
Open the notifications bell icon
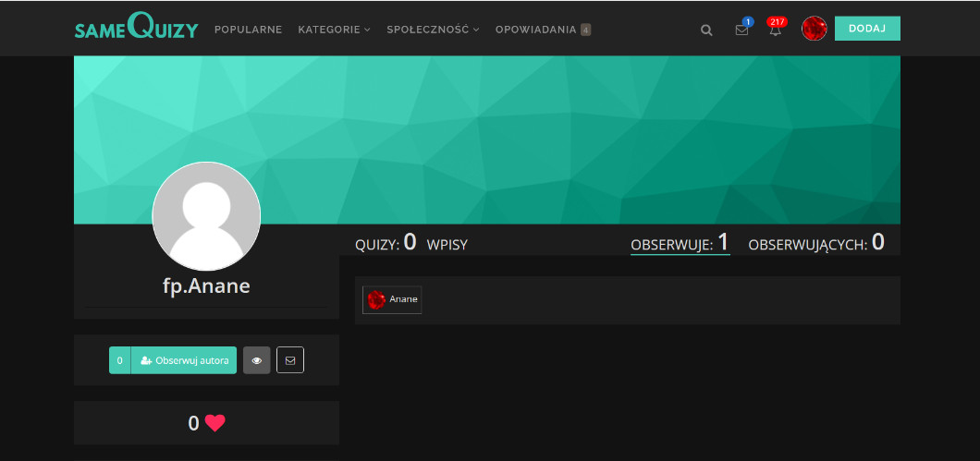[775, 30]
